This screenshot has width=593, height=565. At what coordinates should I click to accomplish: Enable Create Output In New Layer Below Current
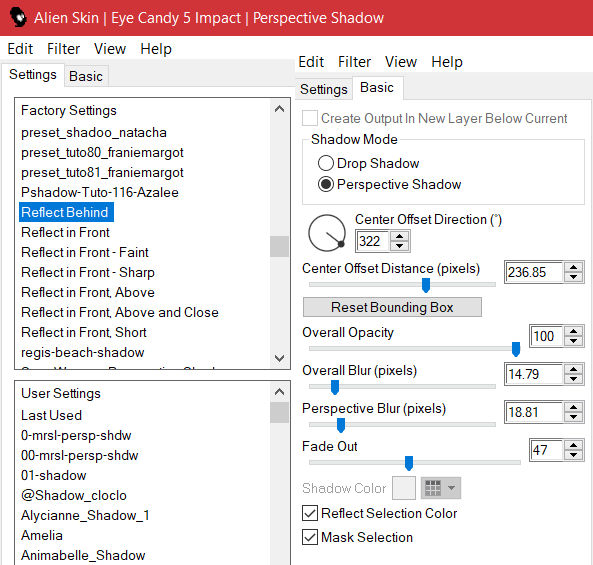[310, 118]
